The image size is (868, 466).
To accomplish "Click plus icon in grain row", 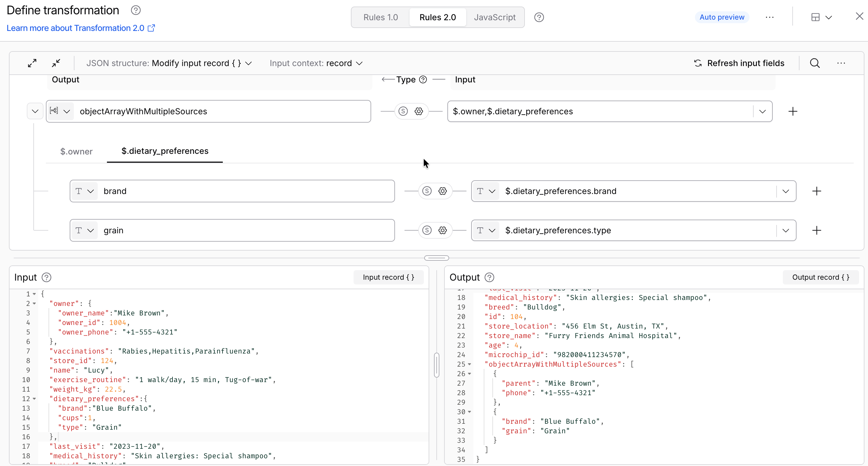I will coord(816,230).
